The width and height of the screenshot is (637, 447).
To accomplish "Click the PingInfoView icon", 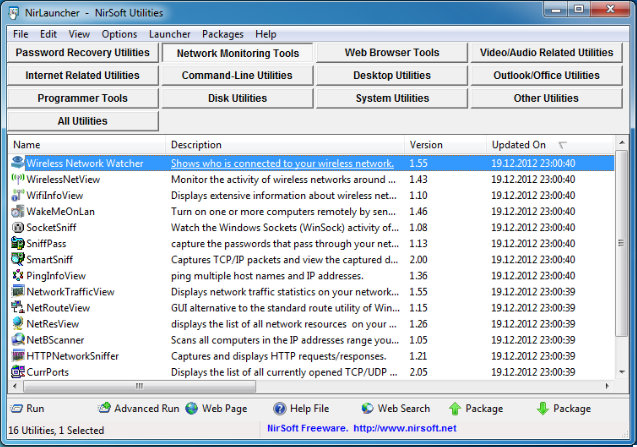I will (17, 276).
